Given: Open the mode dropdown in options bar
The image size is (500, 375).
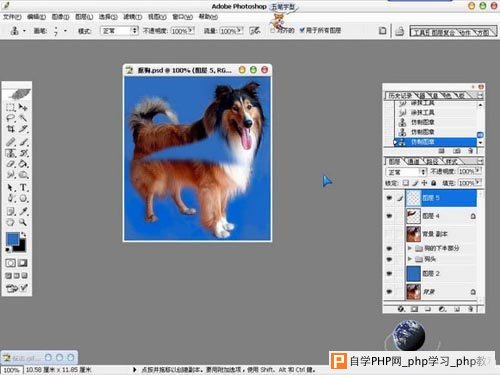Looking at the screenshot, I should click(119, 31).
